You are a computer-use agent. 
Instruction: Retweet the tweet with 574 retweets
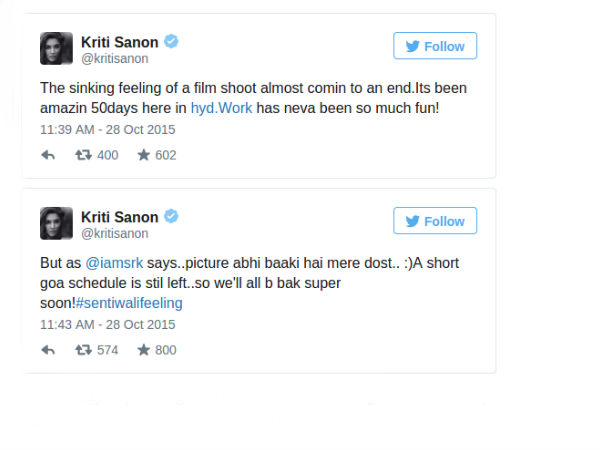83,350
